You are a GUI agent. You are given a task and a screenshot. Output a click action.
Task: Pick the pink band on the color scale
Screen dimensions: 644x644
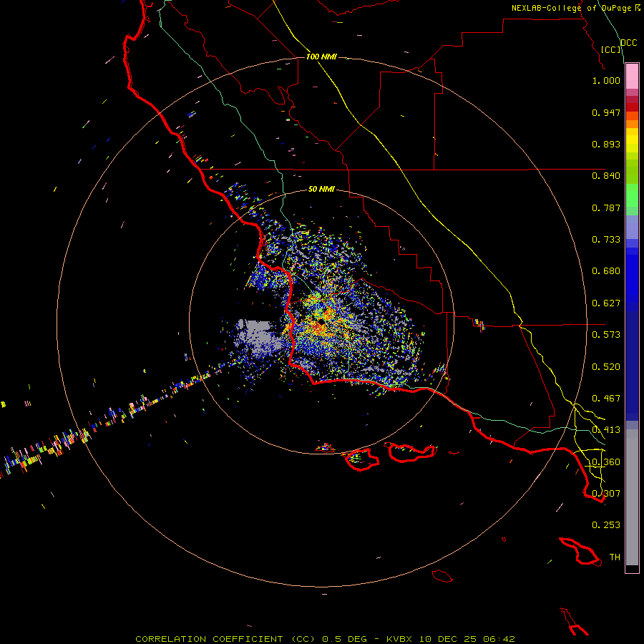click(x=632, y=77)
